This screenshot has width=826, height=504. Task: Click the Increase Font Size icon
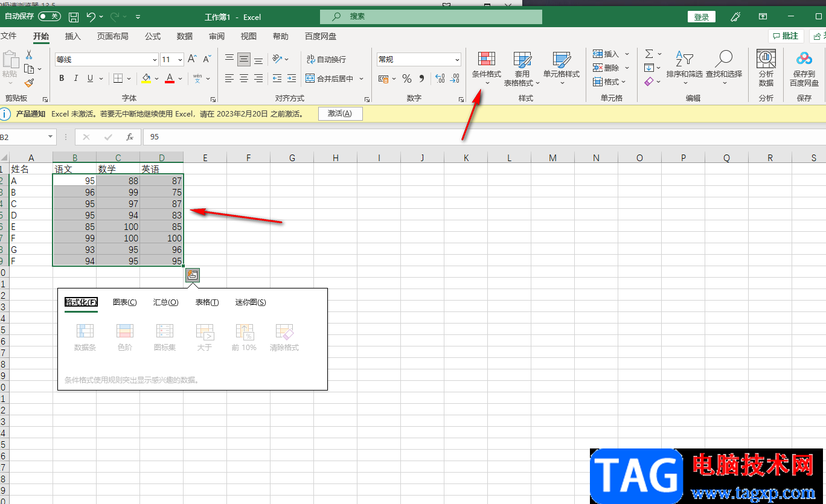pos(192,59)
